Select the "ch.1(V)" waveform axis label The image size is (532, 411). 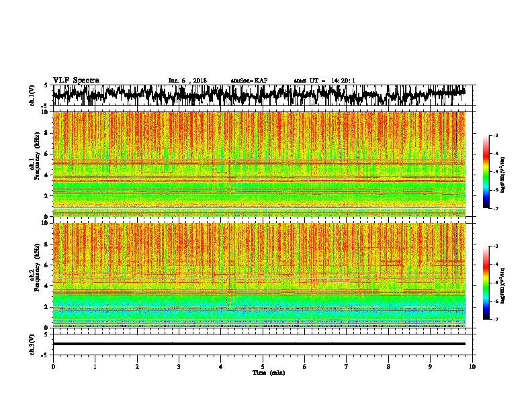coord(32,95)
